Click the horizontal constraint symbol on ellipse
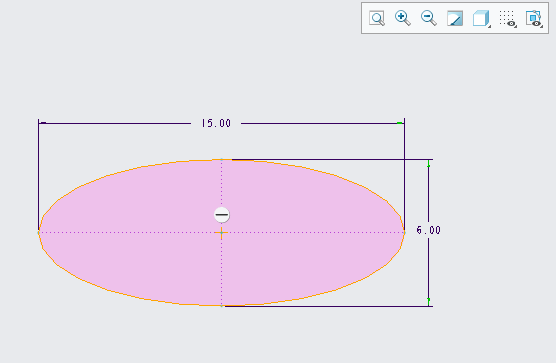The height and width of the screenshot is (363, 556). tap(222, 215)
